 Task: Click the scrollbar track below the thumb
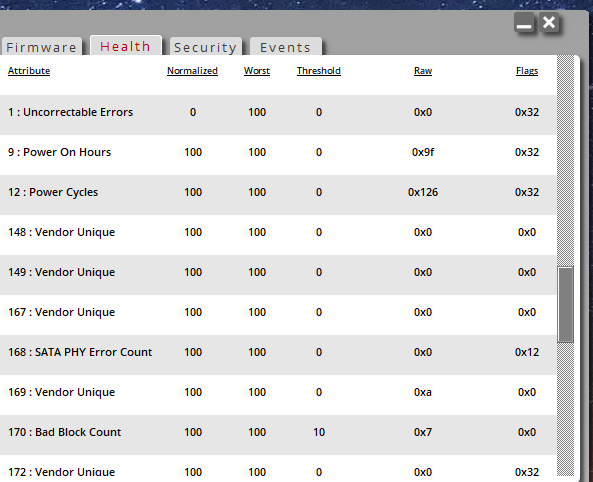coord(566,409)
